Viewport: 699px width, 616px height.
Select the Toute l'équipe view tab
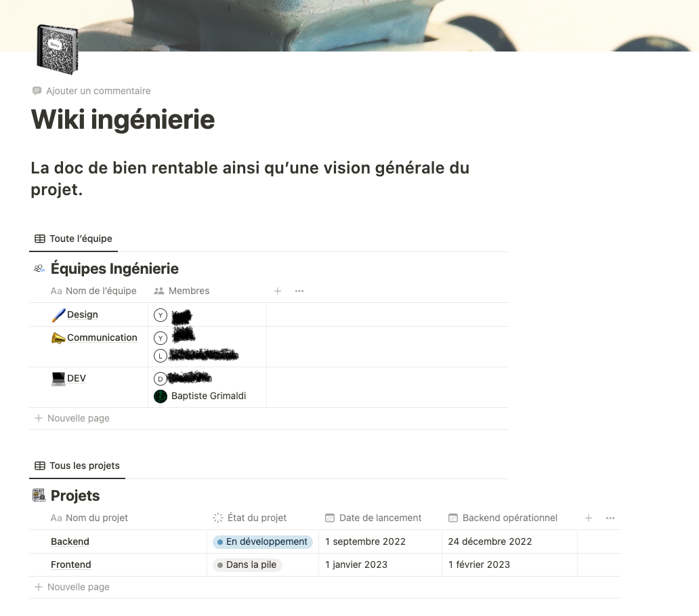(74, 239)
